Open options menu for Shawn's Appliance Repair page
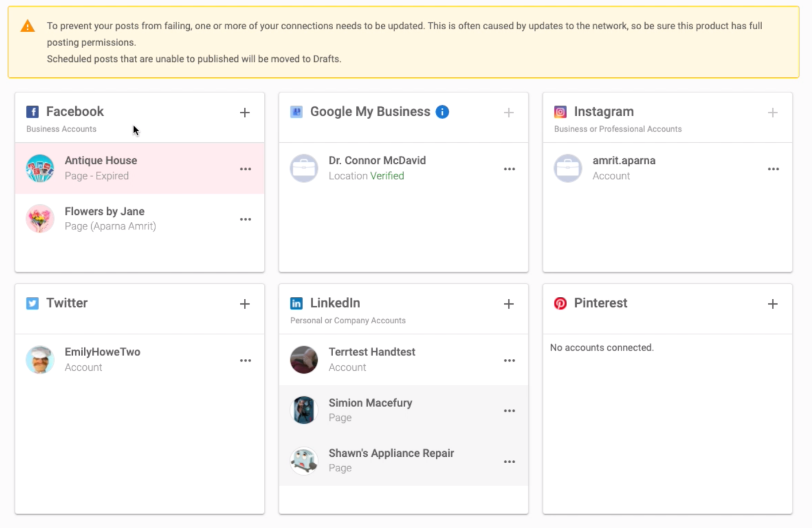The width and height of the screenshot is (812, 528). (509, 461)
